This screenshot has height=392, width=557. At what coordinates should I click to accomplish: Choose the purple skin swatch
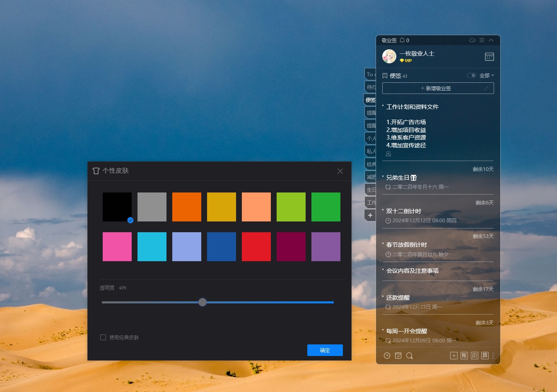(x=326, y=247)
